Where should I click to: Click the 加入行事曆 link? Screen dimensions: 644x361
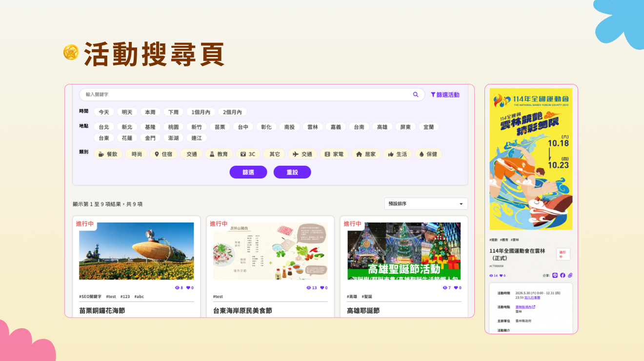pos(532,297)
